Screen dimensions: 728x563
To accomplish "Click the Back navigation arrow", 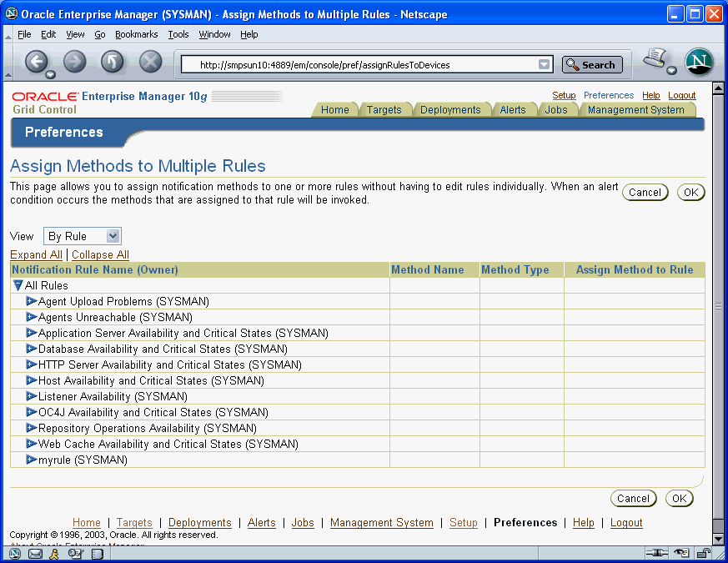I will point(38,62).
